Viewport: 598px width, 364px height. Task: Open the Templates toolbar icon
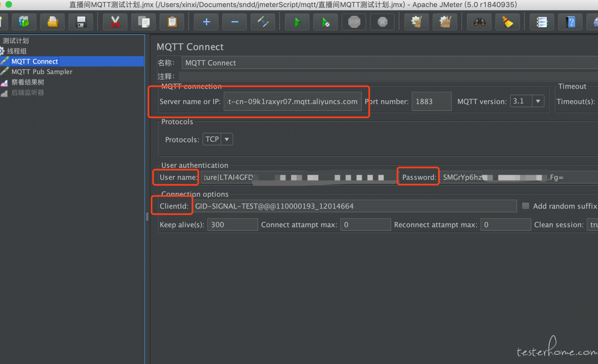(x=24, y=22)
